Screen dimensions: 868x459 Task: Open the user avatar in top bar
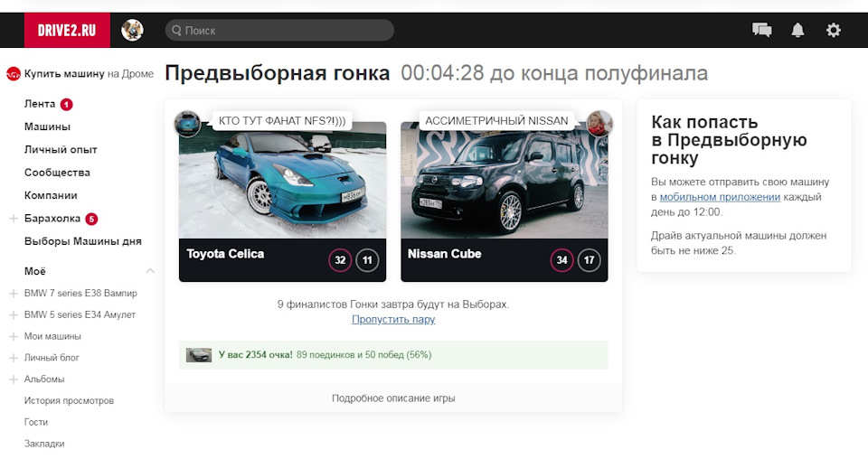(132, 30)
